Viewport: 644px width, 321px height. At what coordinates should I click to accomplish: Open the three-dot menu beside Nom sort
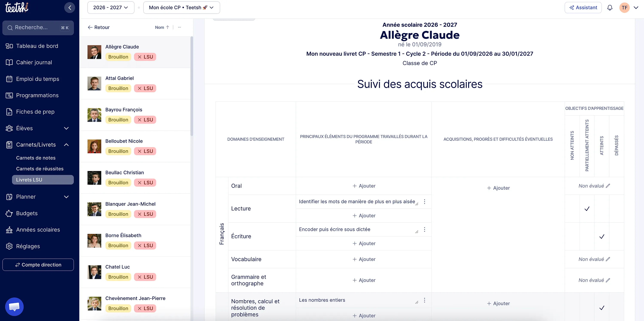point(179,27)
